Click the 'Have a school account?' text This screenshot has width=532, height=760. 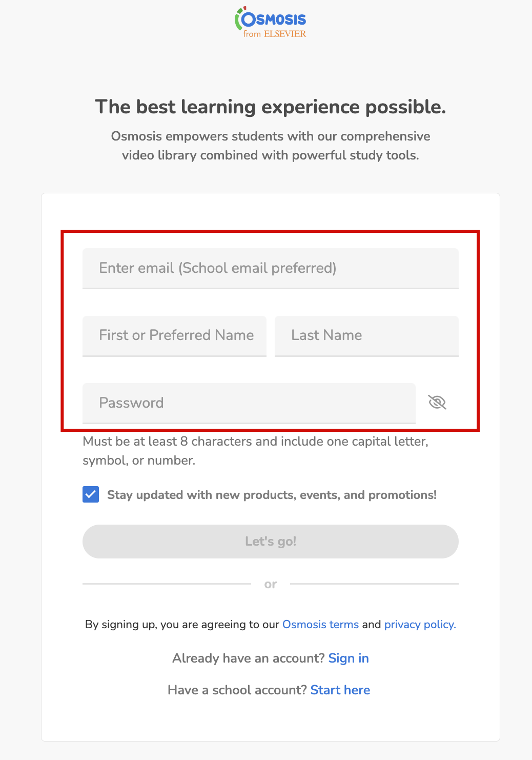pos(237,690)
